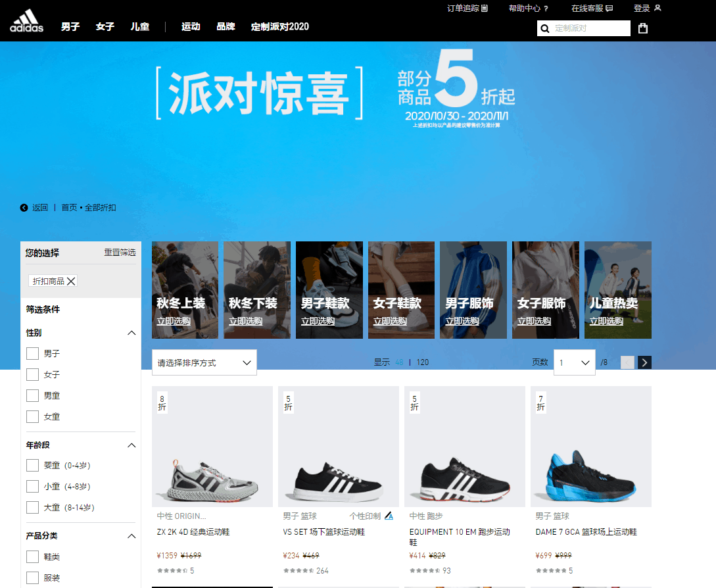Open the 秋冬下装 category tile
The height and width of the screenshot is (588, 716).
pos(257,290)
